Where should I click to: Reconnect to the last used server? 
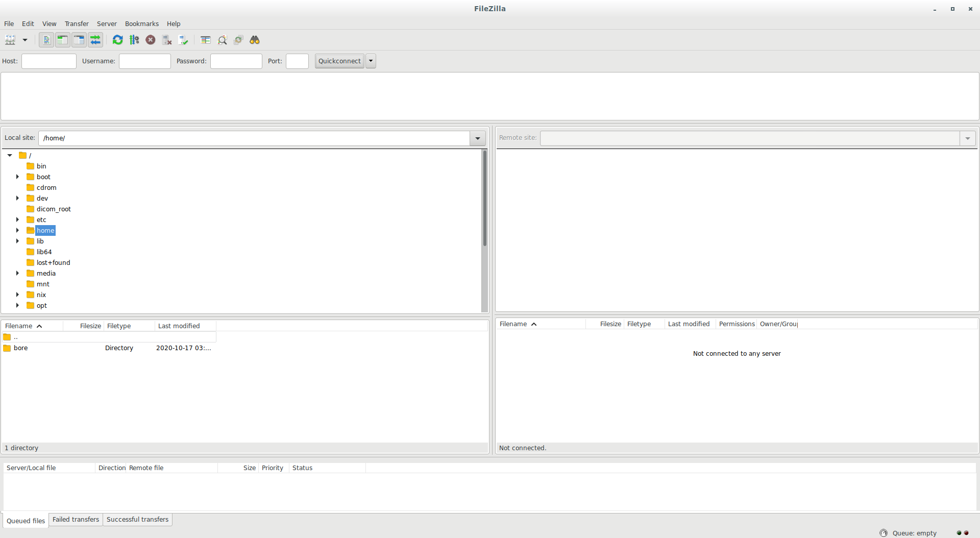(x=183, y=40)
